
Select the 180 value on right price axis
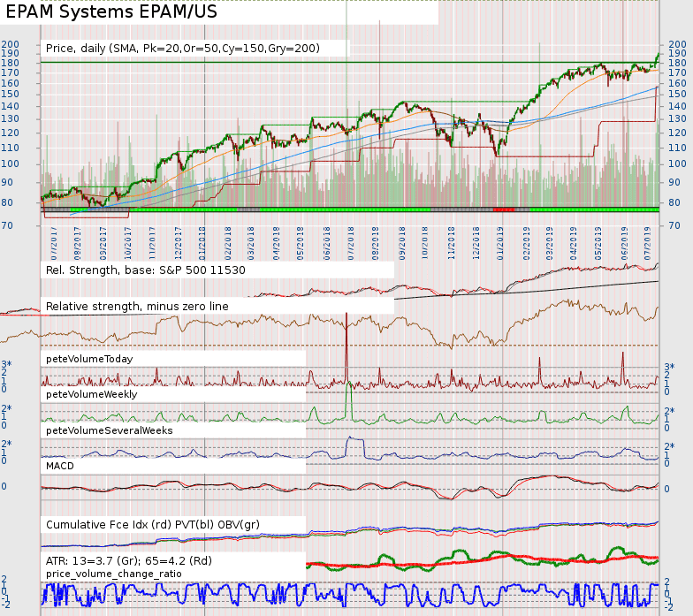point(677,64)
